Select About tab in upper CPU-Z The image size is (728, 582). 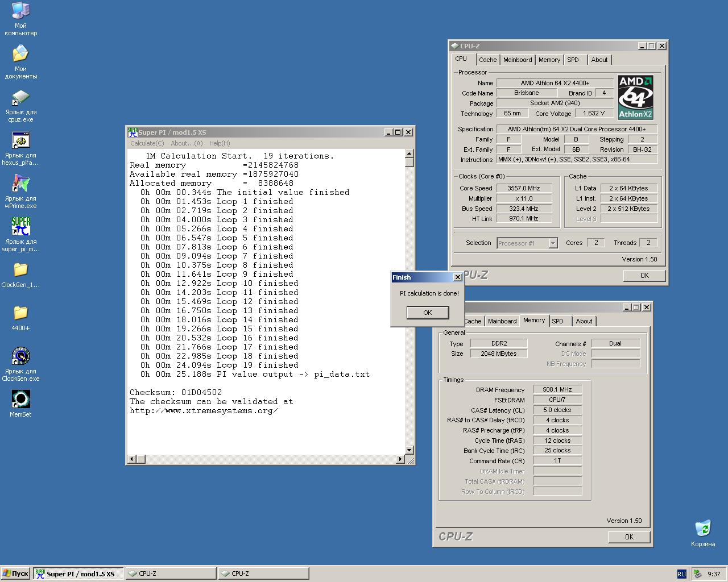pyautogui.click(x=599, y=60)
